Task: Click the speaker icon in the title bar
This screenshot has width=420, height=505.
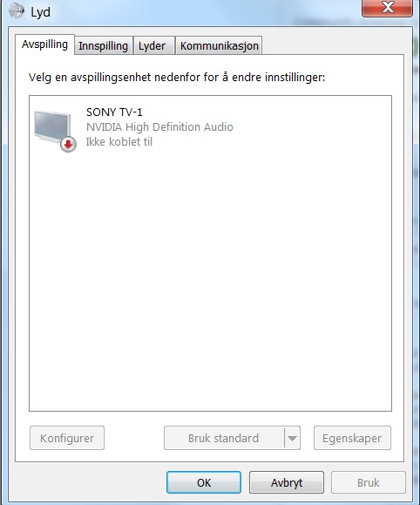Action: (x=16, y=11)
